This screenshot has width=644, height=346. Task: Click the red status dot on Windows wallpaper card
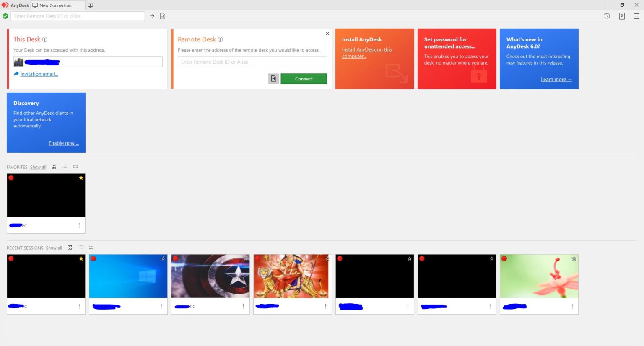tap(93, 258)
